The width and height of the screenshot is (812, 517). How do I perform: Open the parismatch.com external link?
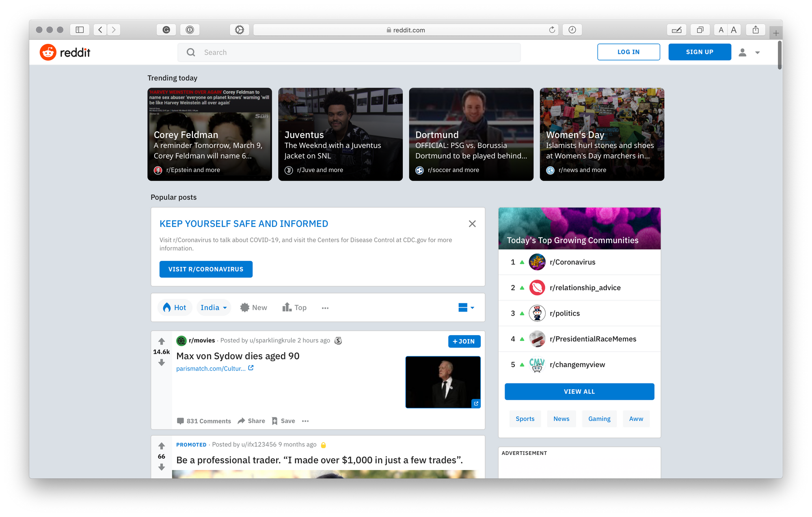pyautogui.click(x=215, y=368)
